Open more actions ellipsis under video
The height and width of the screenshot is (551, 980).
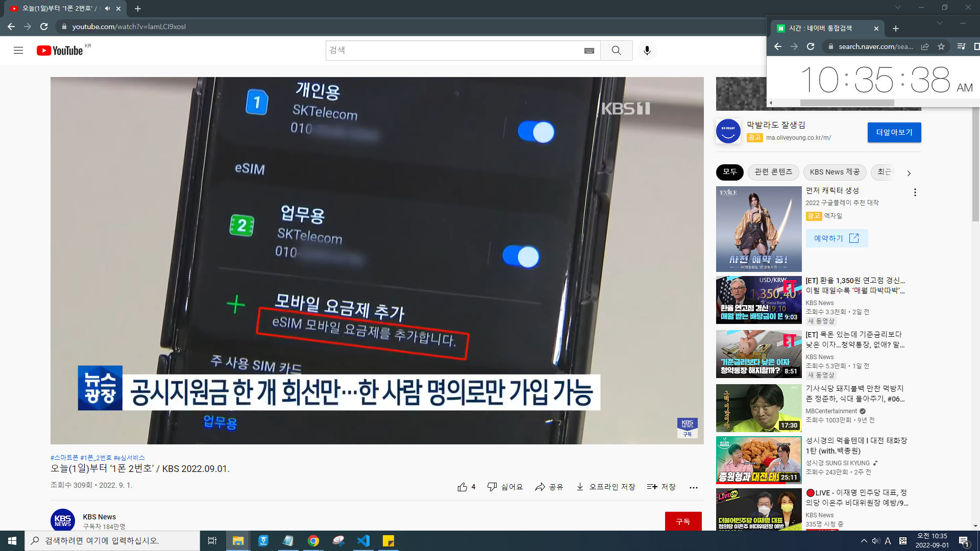pyautogui.click(x=693, y=487)
